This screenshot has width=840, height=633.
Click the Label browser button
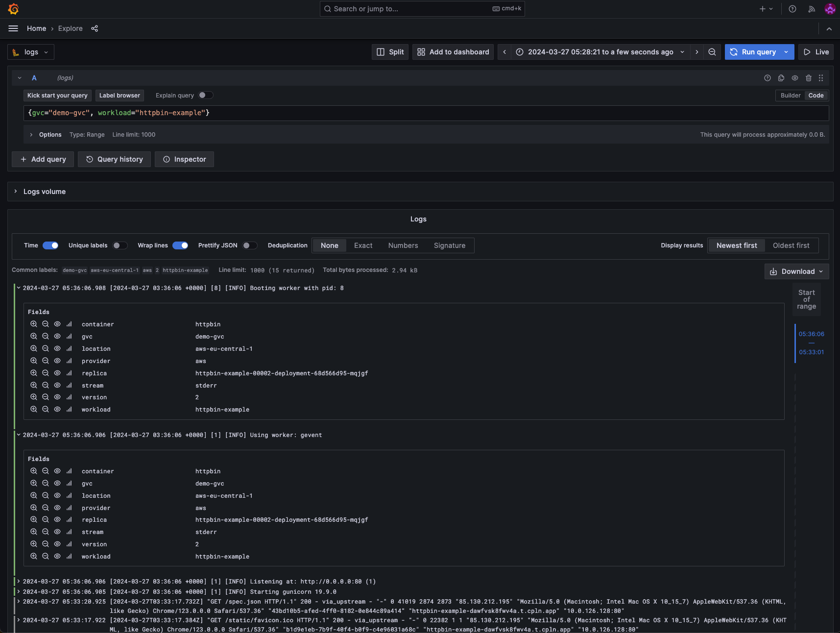[120, 95]
